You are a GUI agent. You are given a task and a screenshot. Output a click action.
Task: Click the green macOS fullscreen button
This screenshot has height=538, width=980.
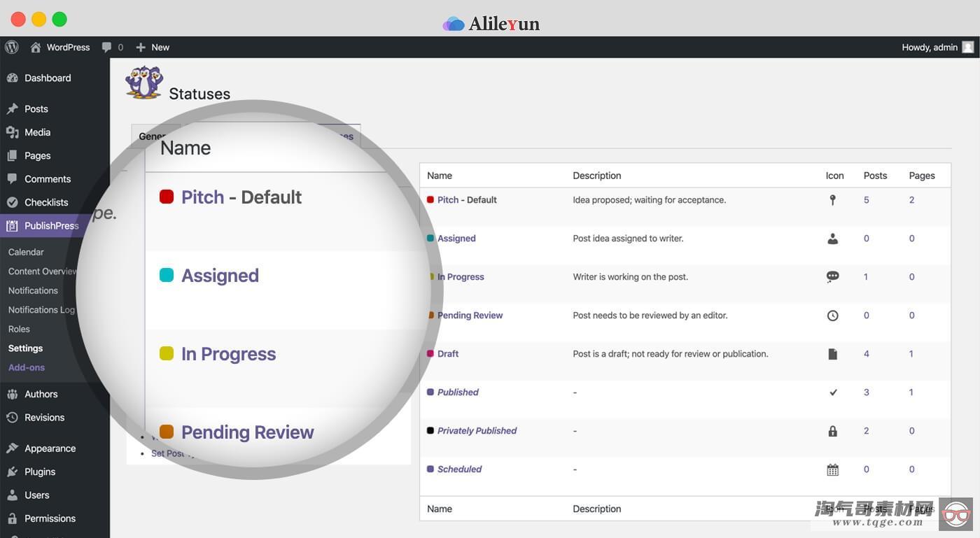coord(59,20)
